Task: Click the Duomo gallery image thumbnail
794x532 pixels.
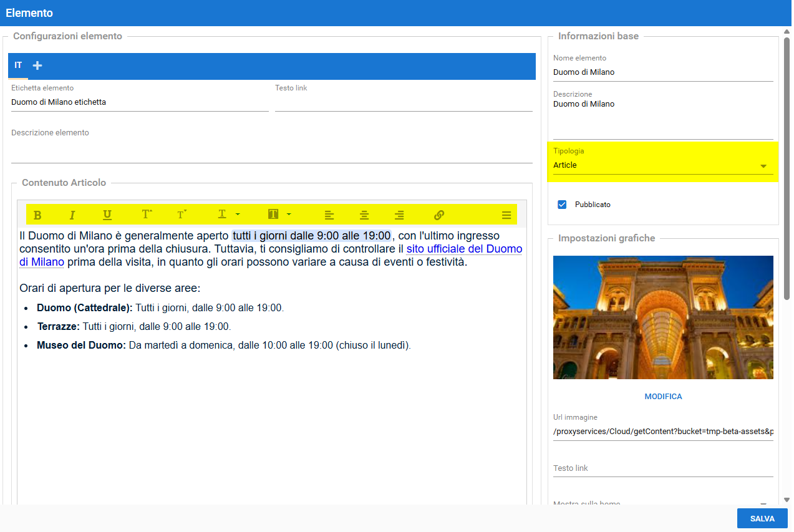Action: [663, 317]
